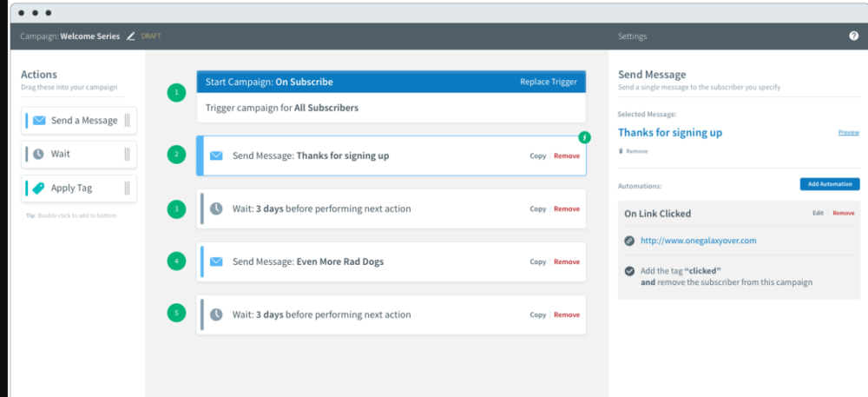Remove the On Link Clicked automation
The width and height of the screenshot is (868, 397).
(x=843, y=213)
